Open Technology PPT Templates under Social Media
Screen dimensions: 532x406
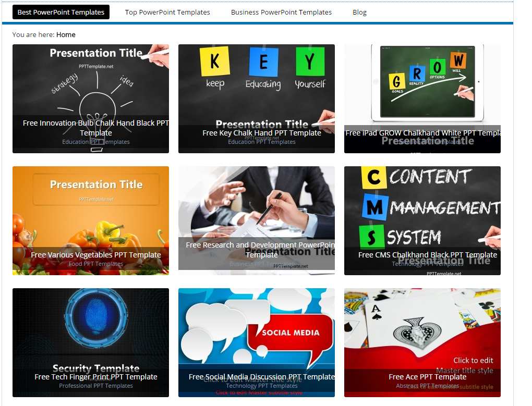[x=262, y=386]
